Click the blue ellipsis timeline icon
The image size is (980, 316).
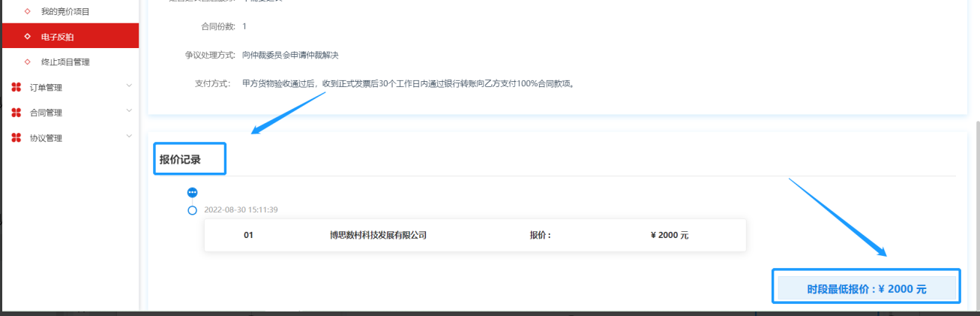192,193
